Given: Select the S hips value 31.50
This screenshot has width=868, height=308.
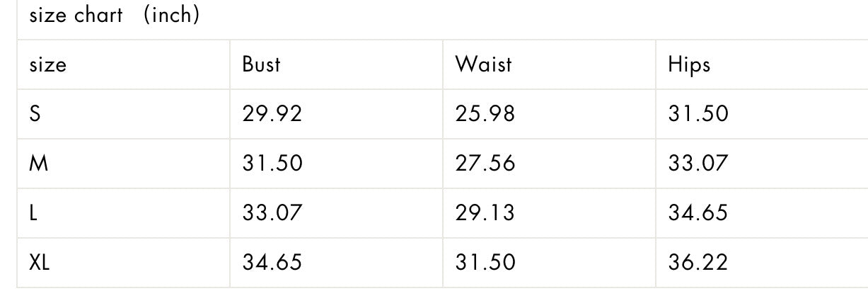Looking at the screenshot, I should click(x=698, y=114).
